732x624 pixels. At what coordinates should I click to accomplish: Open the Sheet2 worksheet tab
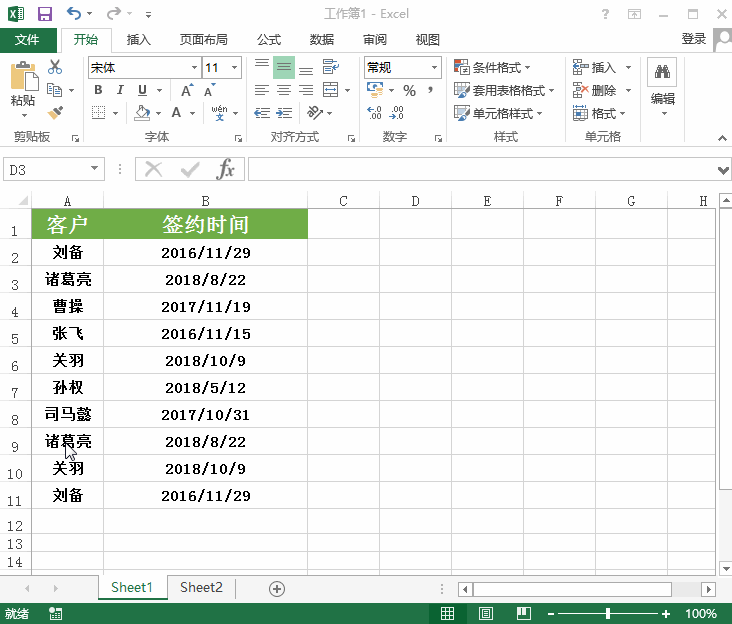201,588
